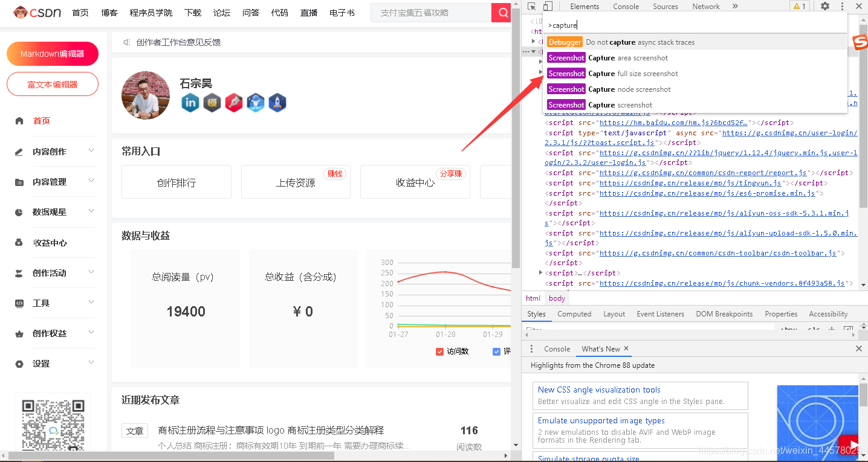Open the Elements tab in DevTools
This screenshot has height=462, width=868.
point(585,7)
